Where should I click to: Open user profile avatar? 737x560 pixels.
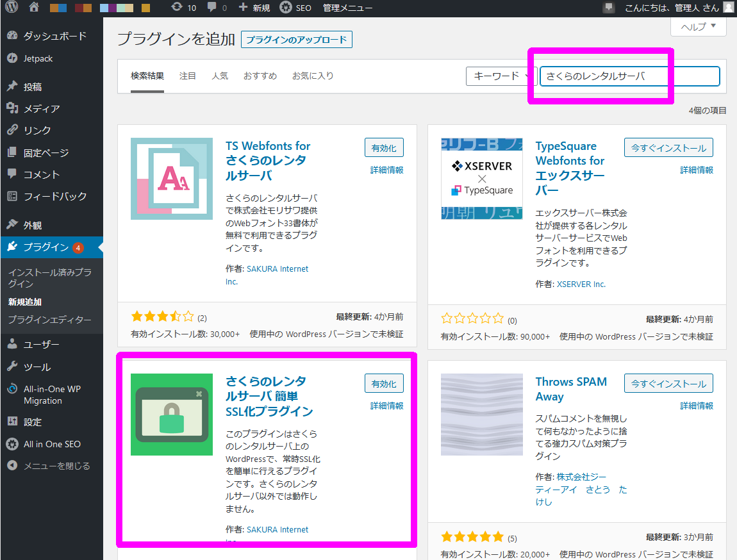[x=729, y=8]
